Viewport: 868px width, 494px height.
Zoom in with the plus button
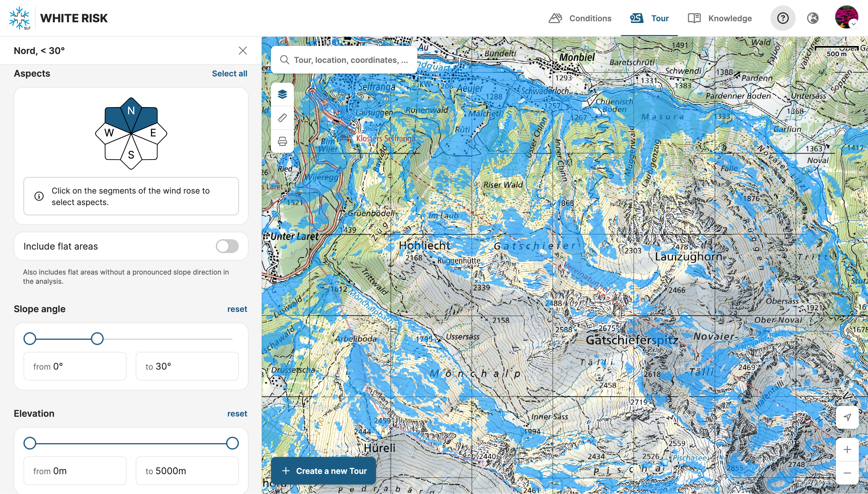847,449
